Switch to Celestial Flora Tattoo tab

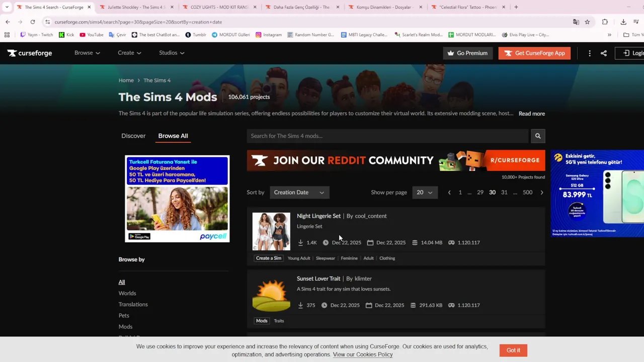pos(468,7)
